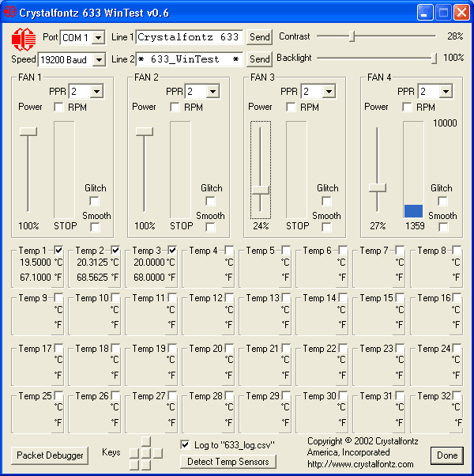This screenshot has width=474, height=476.
Task: Send Line 2 text to display
Action: [259, 59]
